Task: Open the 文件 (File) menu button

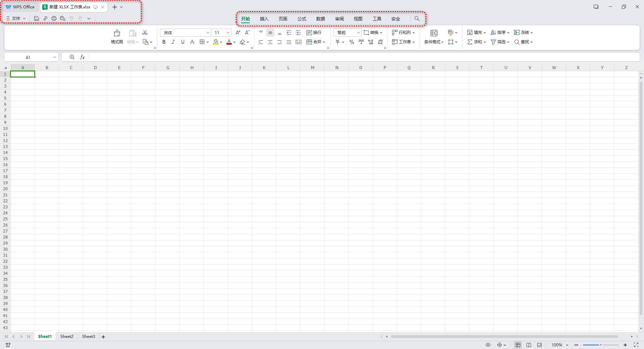Action: 16,18
